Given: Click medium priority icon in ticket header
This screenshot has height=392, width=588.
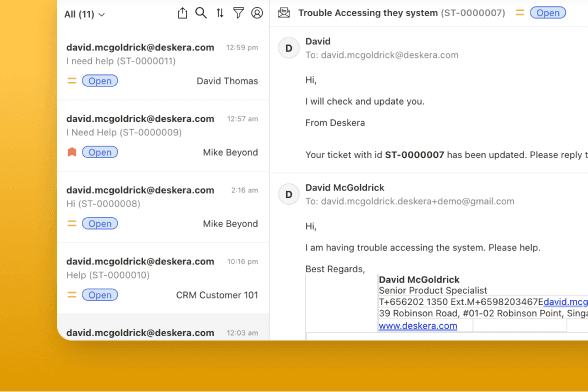Looking at the screenshot, I should pyautogui.click(x=520, y=13).
